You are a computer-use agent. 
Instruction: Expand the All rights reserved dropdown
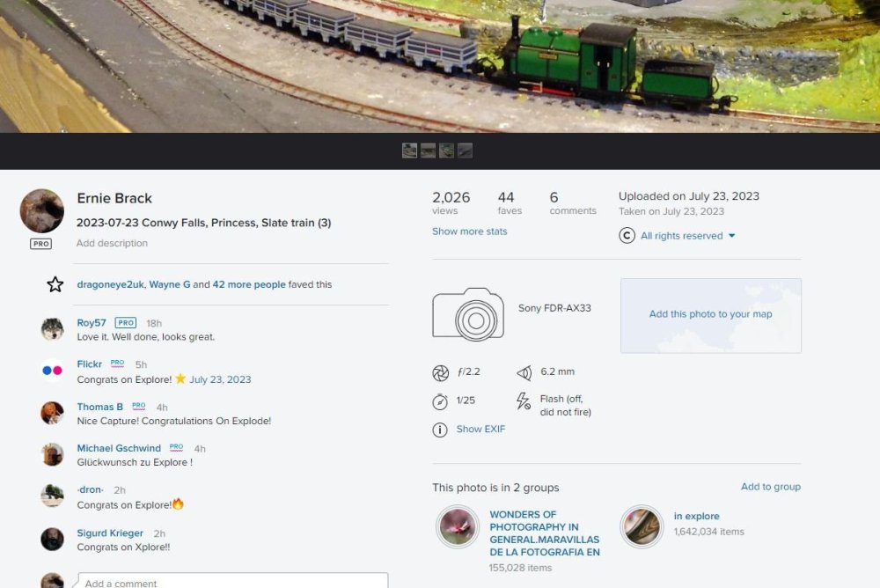coord(687,236)
